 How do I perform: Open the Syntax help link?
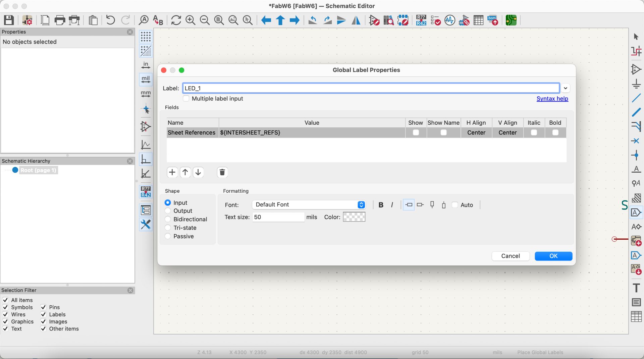pos(552,99)
